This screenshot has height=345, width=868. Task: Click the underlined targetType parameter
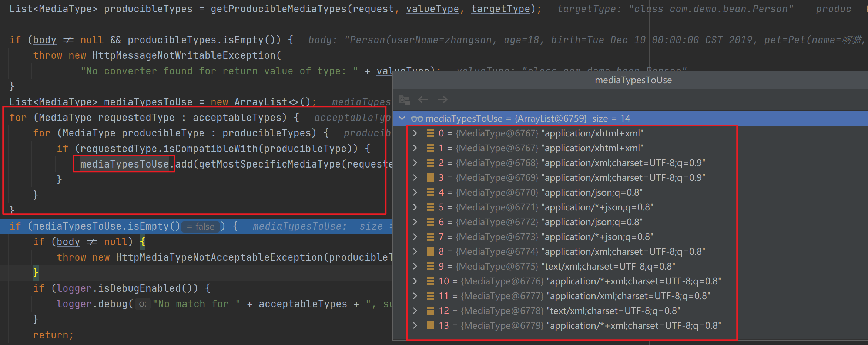pos(500,9)
